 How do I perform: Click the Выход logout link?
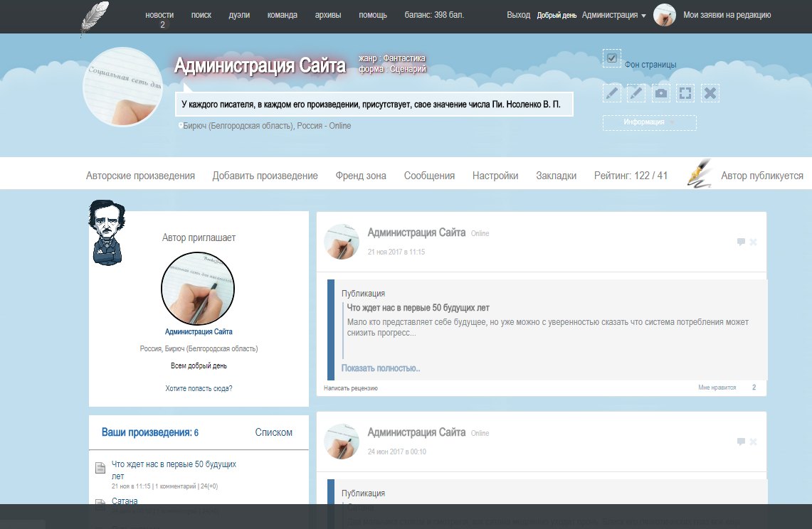(x=518, y=15)
